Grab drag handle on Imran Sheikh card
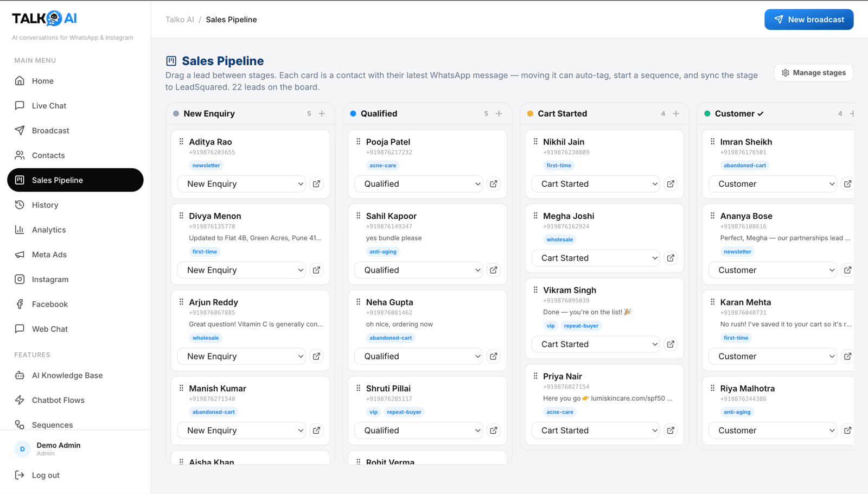868x494 pixels. pyautogui.click(x=712, y=142)
